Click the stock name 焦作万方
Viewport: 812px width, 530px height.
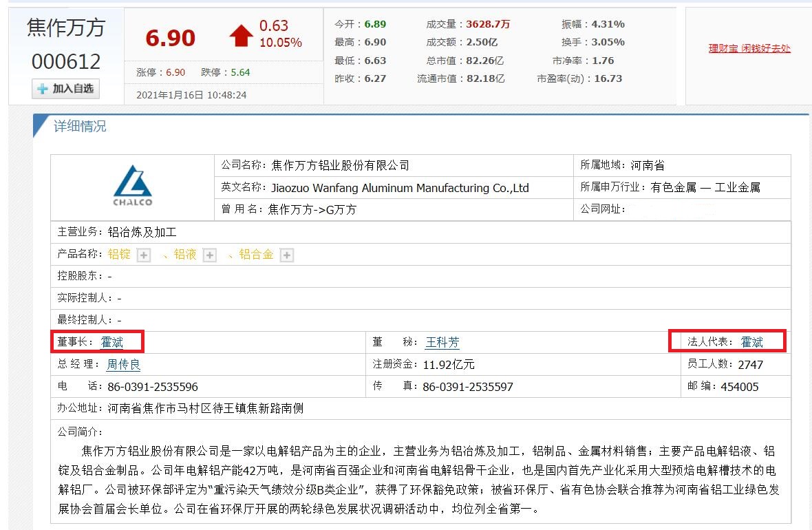tap(66, 28)
